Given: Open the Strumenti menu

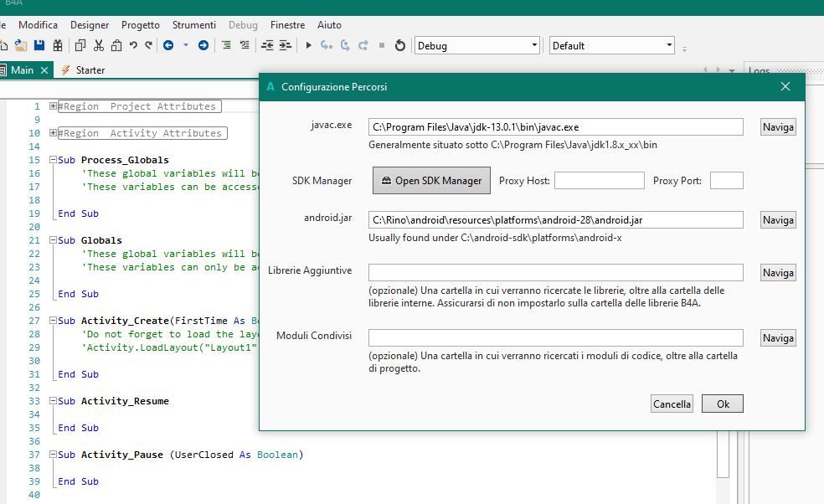Looking at the screenshot, I should (194, 25).
